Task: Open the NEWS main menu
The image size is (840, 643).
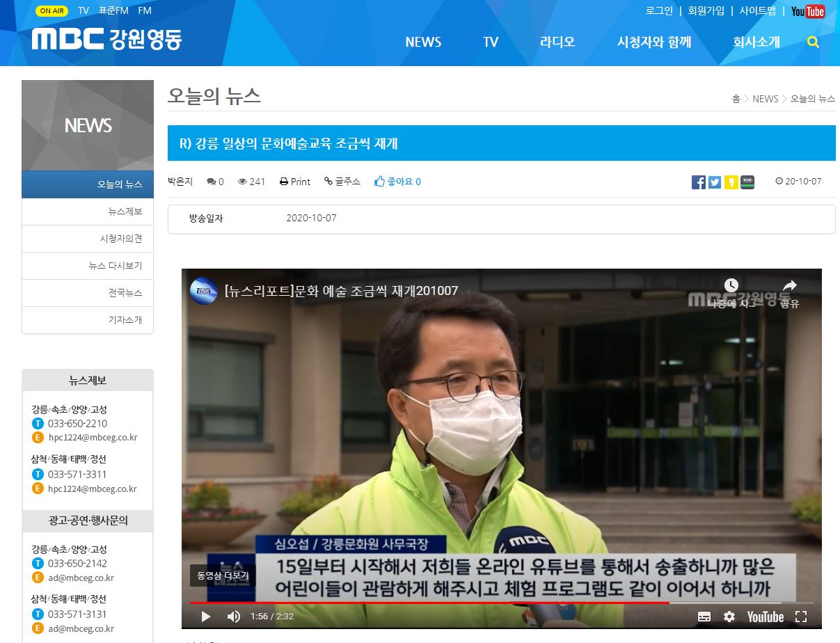Action: [x=423, y=42]
